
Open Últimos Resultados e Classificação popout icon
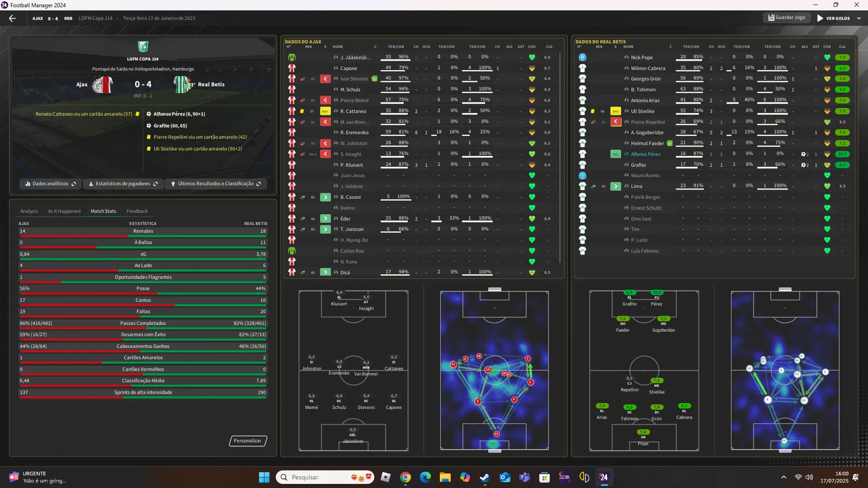point(259,184)
